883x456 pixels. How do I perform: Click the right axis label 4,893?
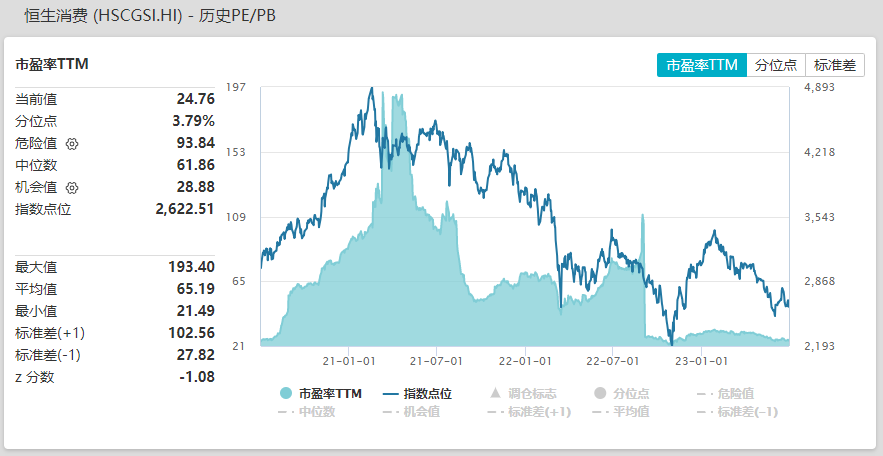(x=820, y=87)
